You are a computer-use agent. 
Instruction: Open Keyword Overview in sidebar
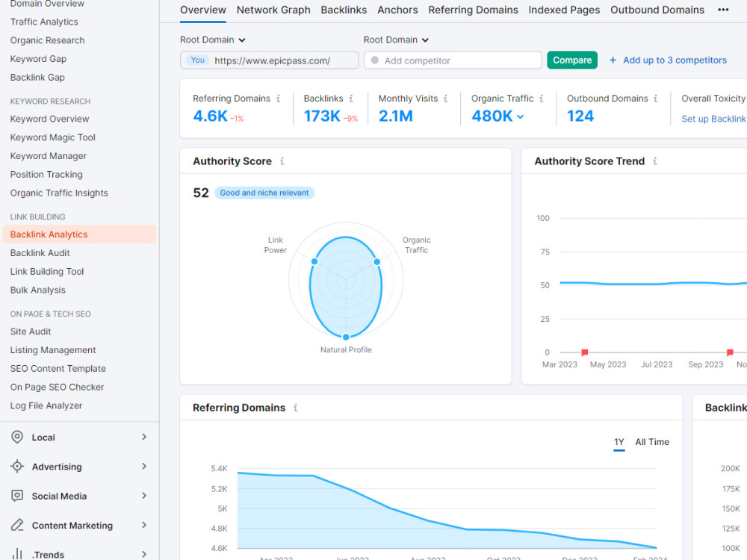coord(49,119)
